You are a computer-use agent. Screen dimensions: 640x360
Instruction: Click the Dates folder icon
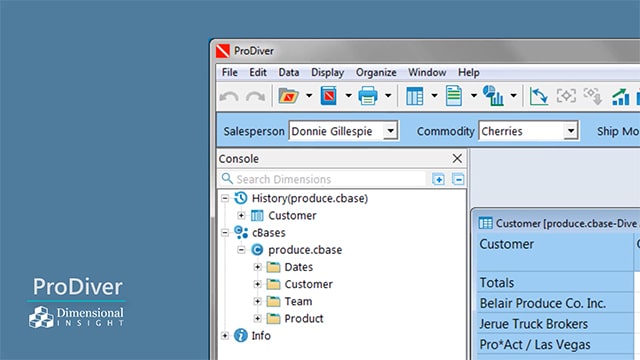(273, 267)
